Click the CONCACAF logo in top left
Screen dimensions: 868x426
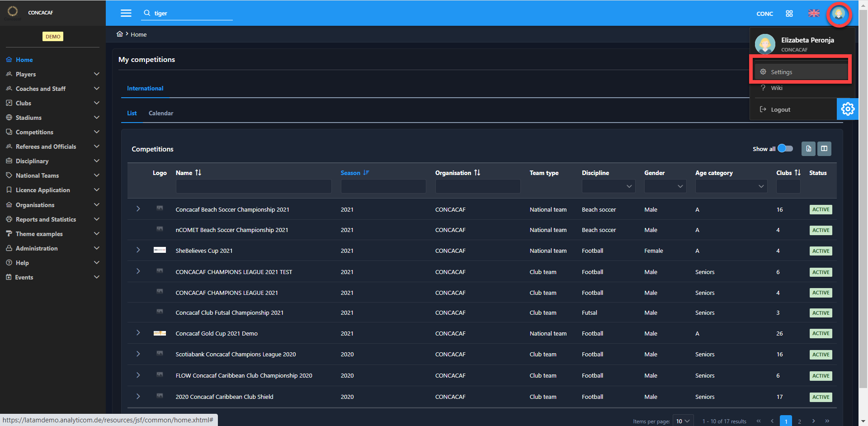click(x=12, y=12)
